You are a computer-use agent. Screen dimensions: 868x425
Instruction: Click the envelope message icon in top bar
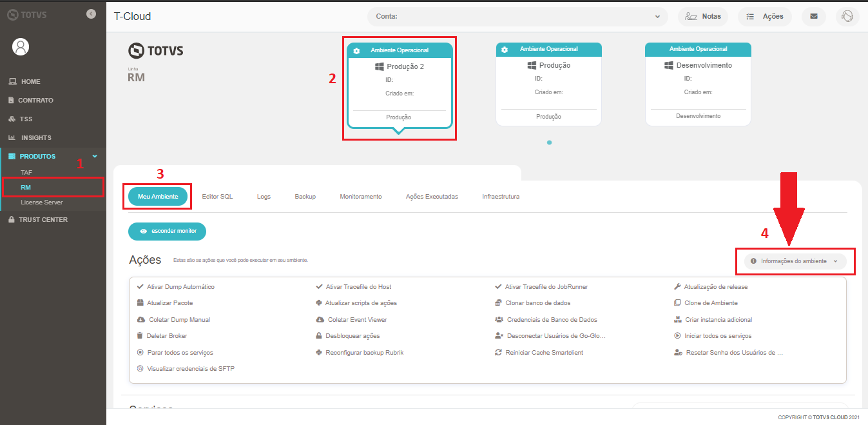(813, 16)
